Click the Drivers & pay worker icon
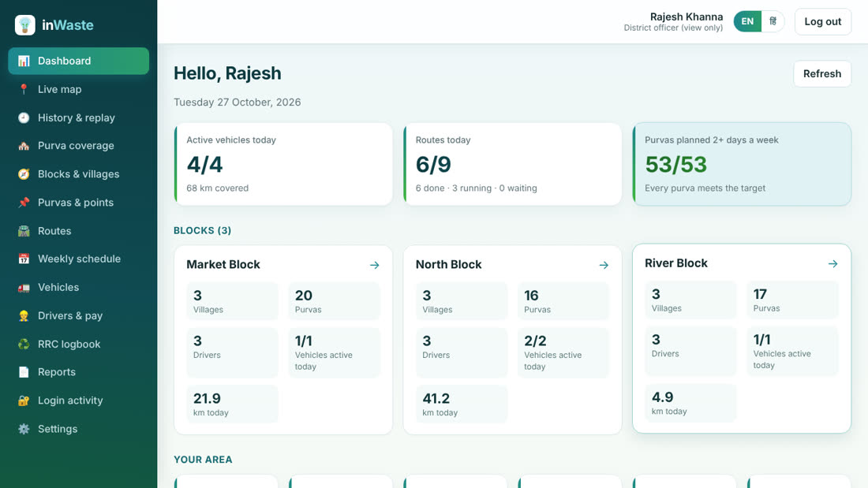 tap(23, 315)
